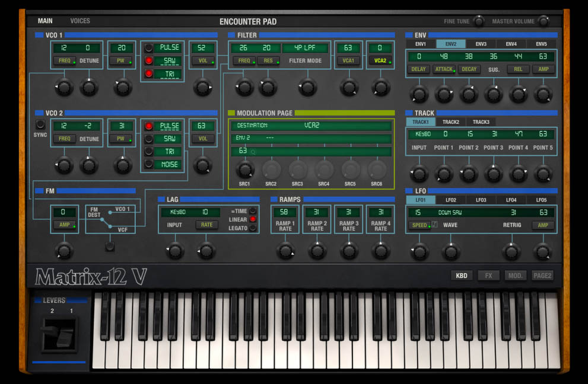Enable VCO 2 SAW waveform
Screen dimensions: 588x384
(149, 139)
